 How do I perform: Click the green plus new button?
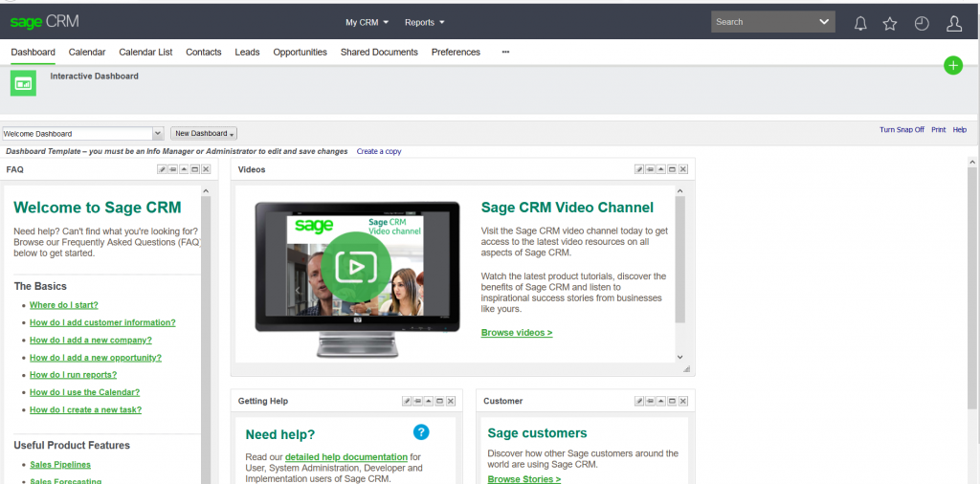click(952, 65)
